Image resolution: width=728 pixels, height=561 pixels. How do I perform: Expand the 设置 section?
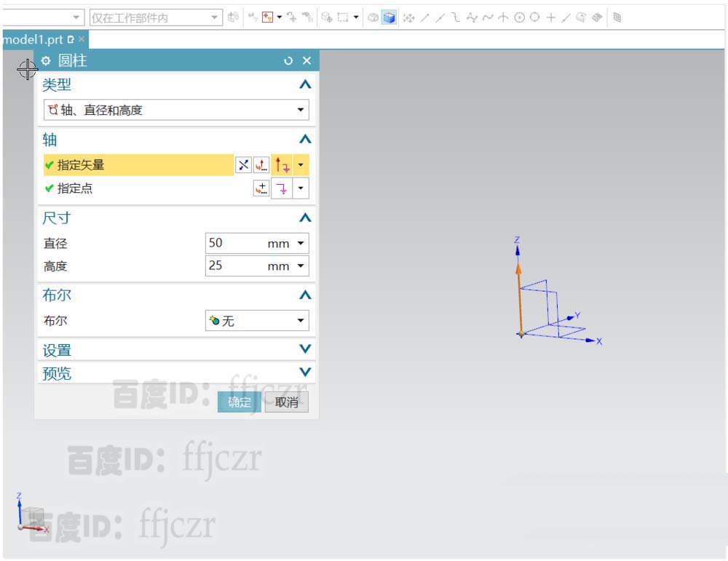click(304, 350)
